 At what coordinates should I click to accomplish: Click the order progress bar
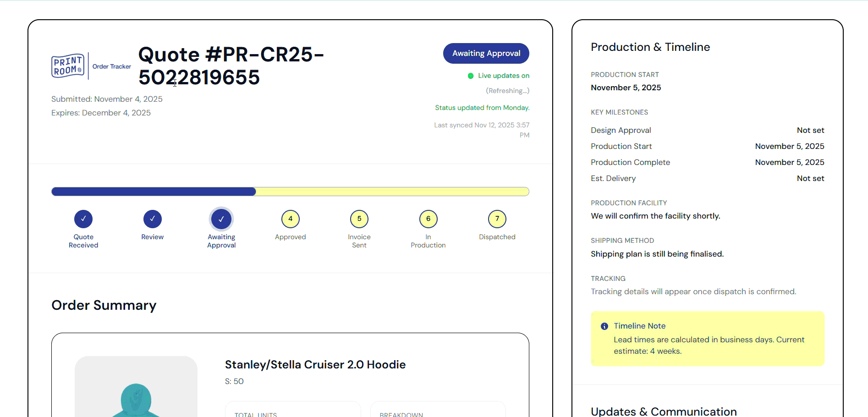290,192
